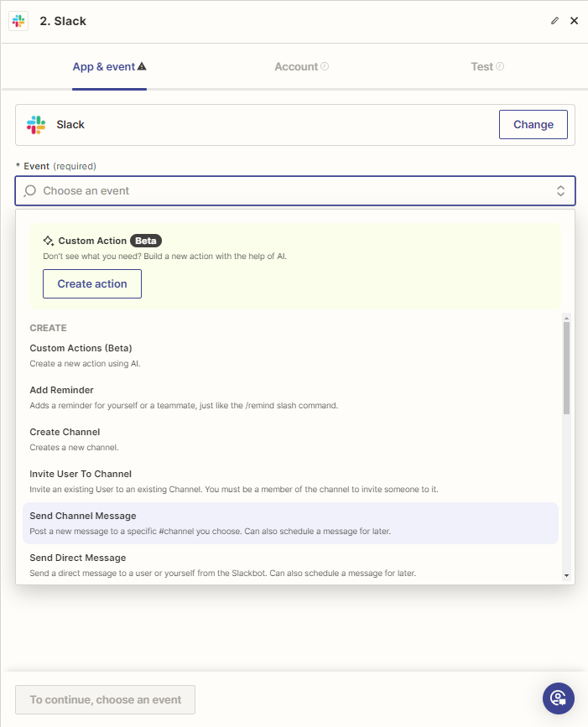Click the info icon beside Test tab

(500, 66)
